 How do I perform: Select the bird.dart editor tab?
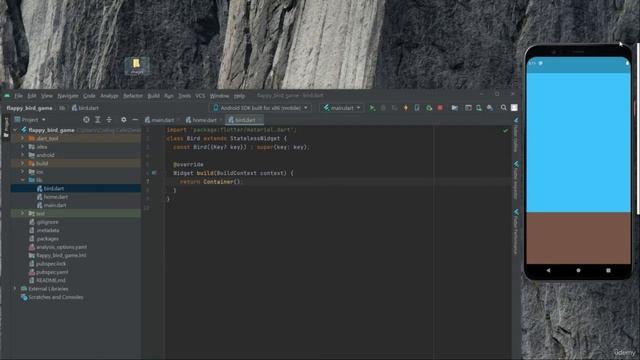(243, 120)
